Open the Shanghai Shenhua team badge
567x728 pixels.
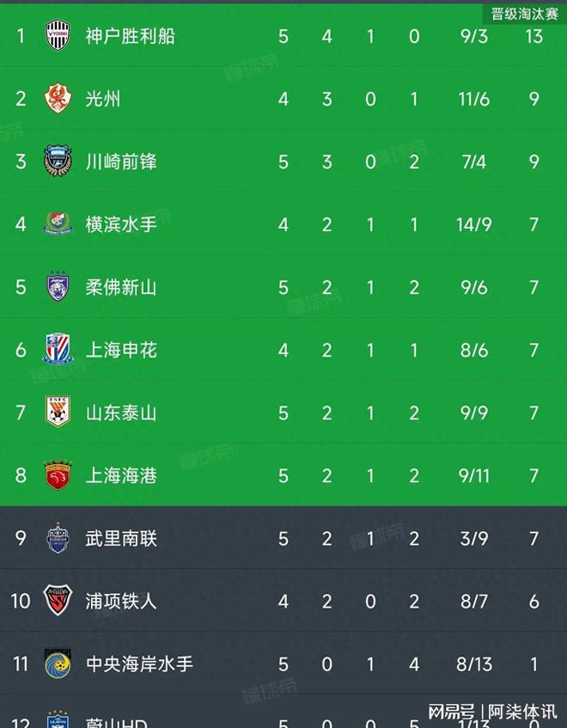click(x=58, y=349)
